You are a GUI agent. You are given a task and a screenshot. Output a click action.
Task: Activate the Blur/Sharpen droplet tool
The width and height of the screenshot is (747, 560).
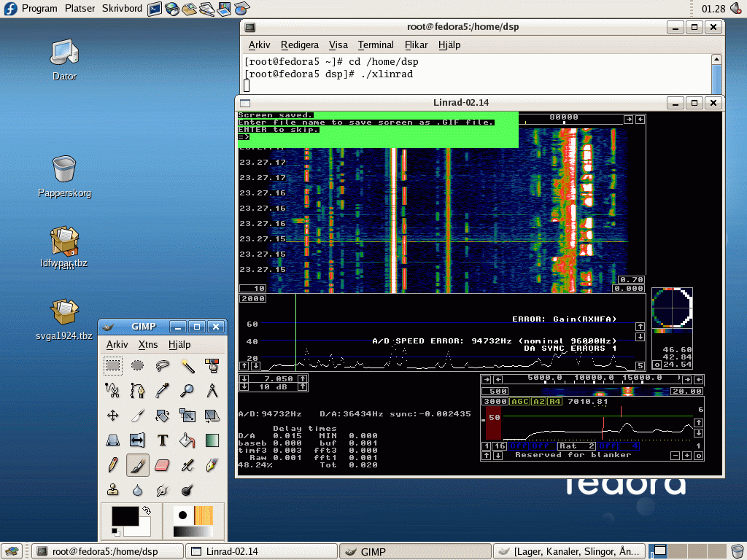tap(138, 489)
